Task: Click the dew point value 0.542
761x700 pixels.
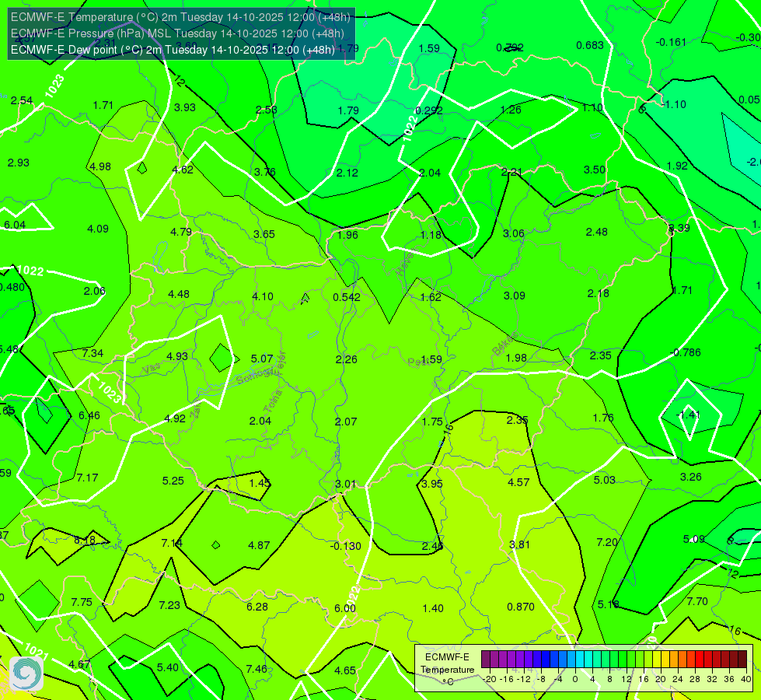Action: click(347, 297)
